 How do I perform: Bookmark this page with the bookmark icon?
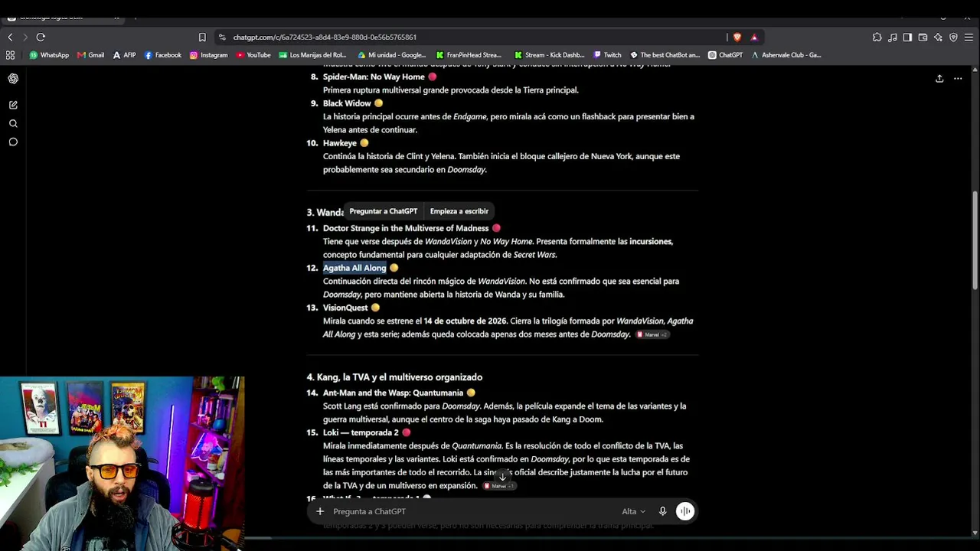(202, 37)
